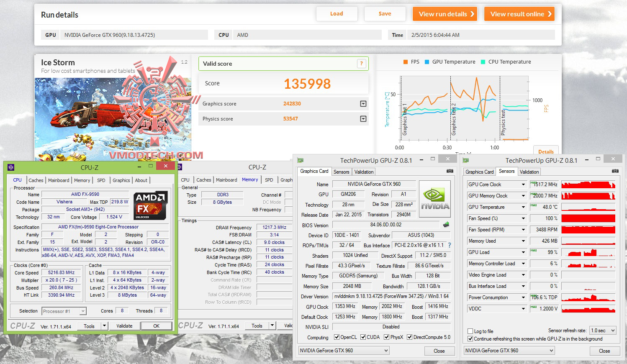Open the Video Engine Load sensor dropdown
627x364 pixels.
point(523,275)
